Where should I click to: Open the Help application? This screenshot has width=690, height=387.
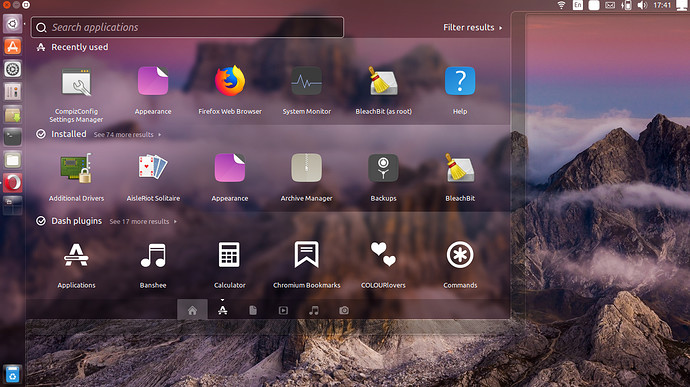tap(460, 91)
